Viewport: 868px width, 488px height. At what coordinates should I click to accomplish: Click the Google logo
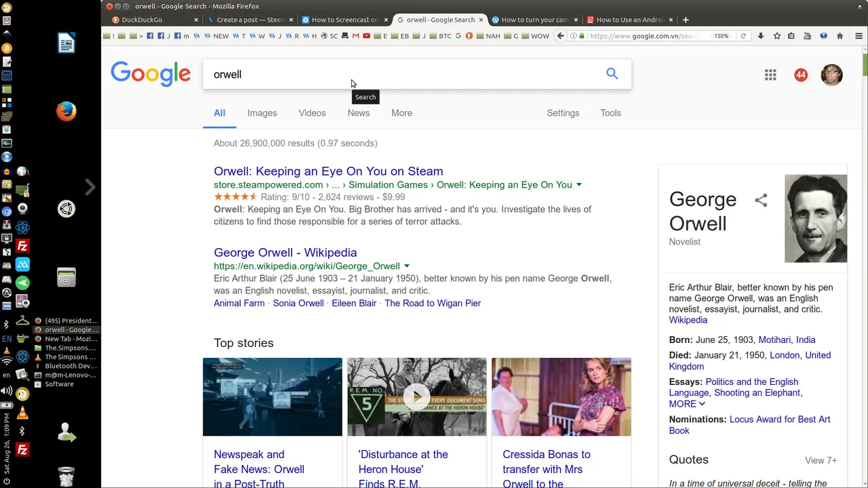(151, 74)
